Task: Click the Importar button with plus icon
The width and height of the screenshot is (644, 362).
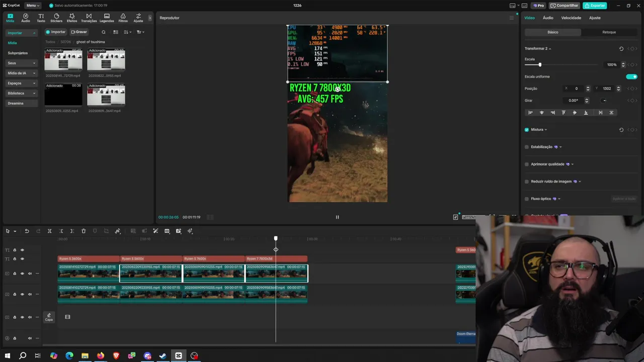Action: tap(56, 32)
